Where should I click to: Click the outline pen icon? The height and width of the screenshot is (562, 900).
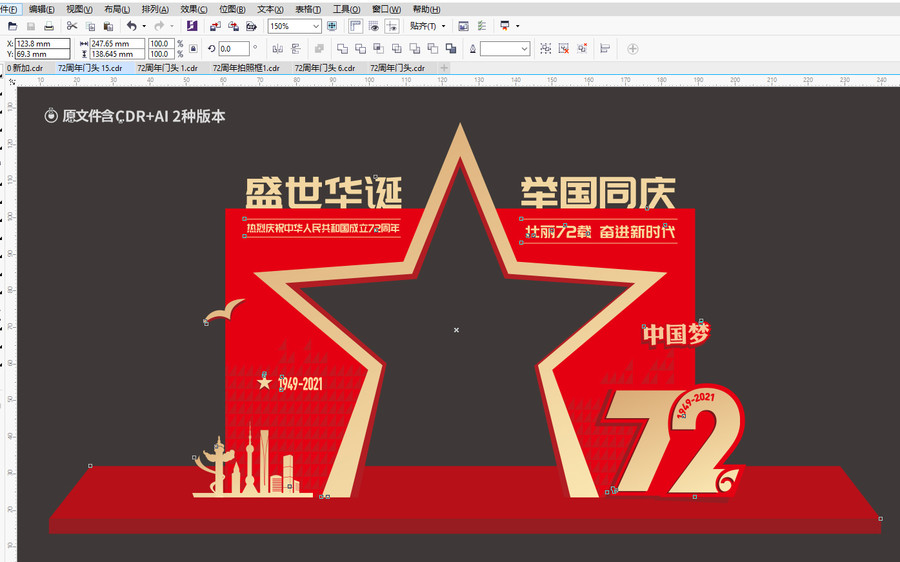pos(473,49)
